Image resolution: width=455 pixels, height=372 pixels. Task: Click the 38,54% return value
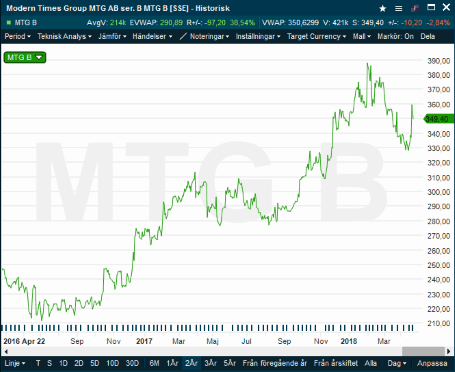[242, 23]
